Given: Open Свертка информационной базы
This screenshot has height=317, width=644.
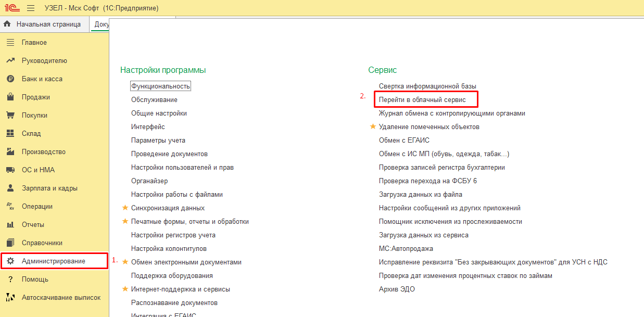Looking at the screenshot, I should point(427,86).
